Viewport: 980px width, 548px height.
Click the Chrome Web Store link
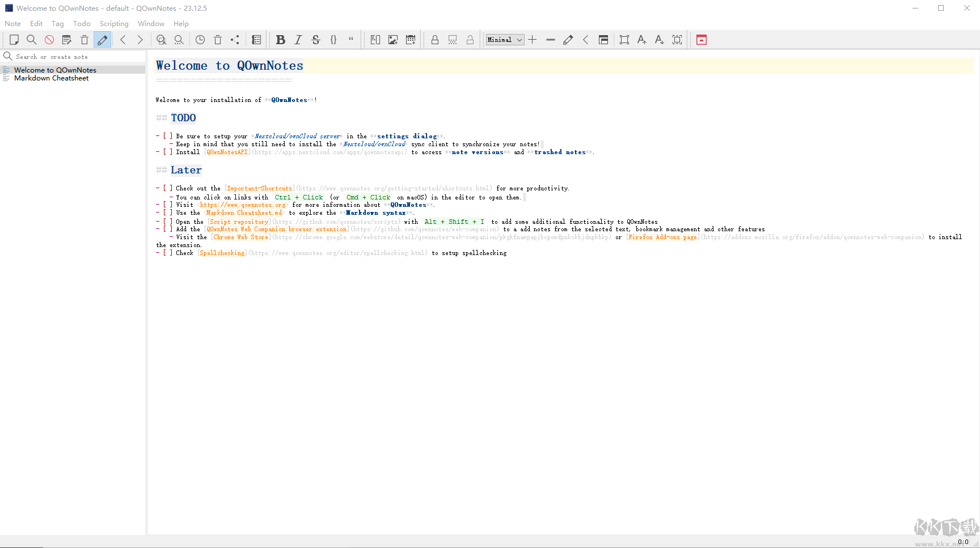[x=240, y=237]
